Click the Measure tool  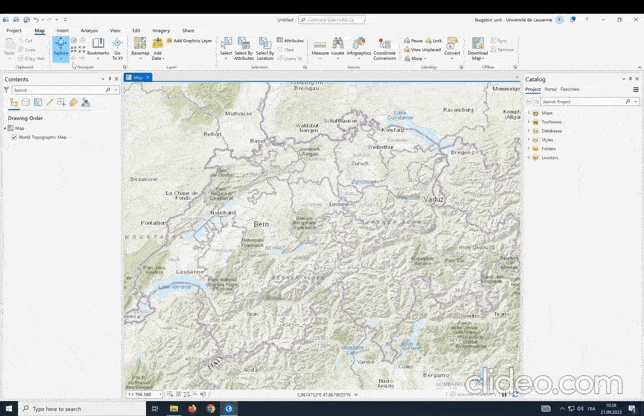[x=320, y=46]
